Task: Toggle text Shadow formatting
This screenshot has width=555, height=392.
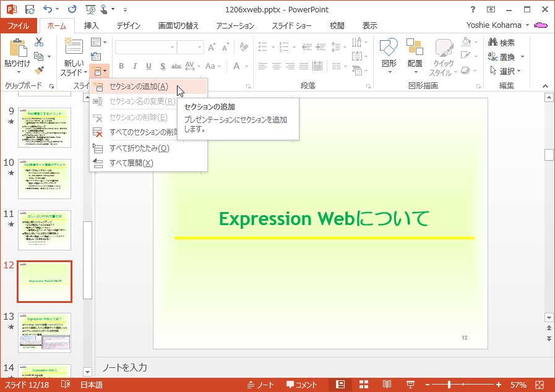Action: click(163, 66)
